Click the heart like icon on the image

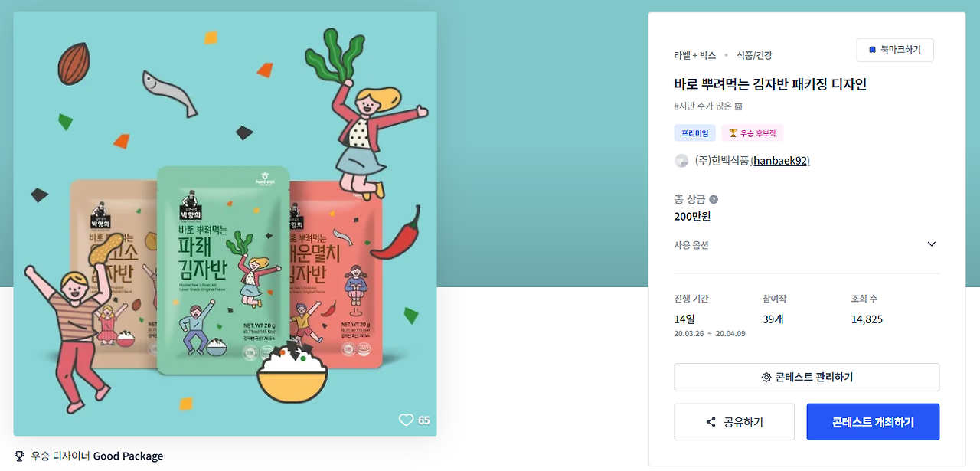(x=406, y=420)
